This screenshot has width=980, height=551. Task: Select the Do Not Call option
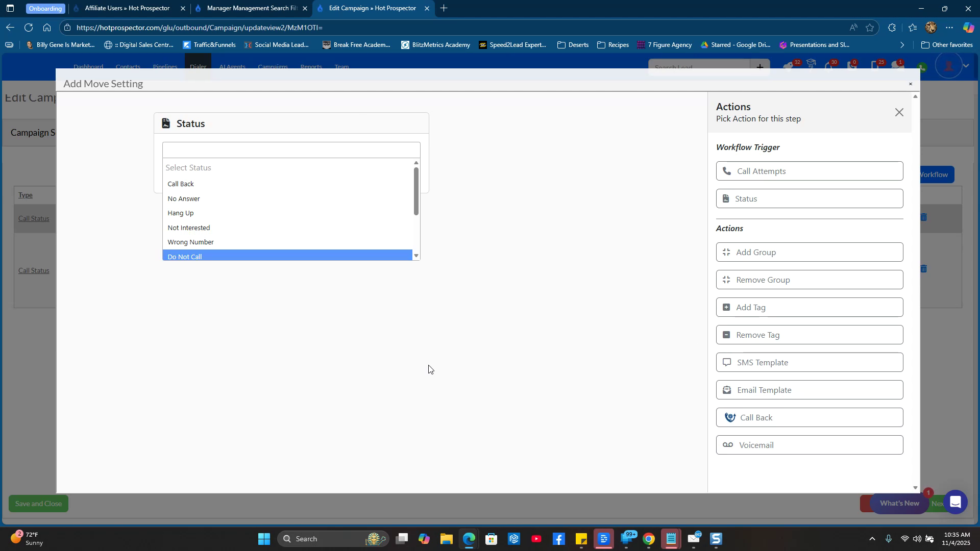(185, 256)
